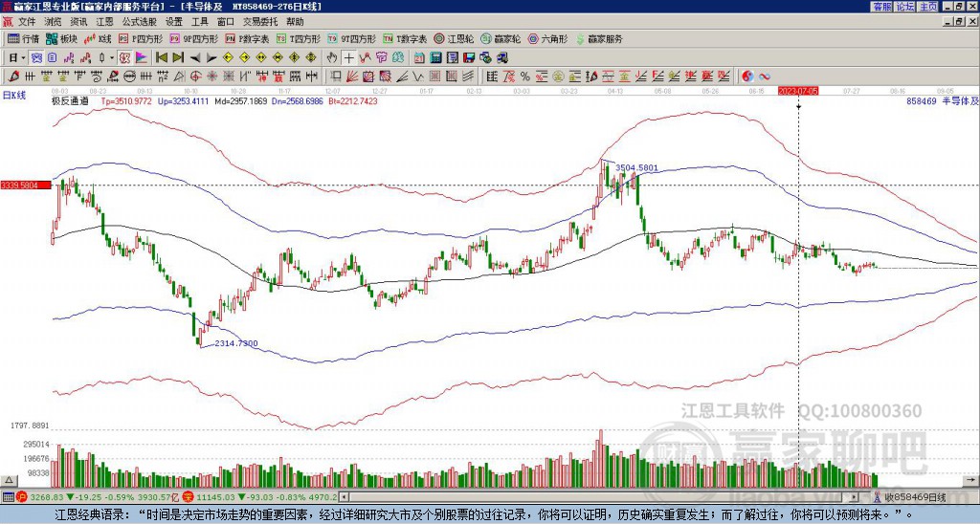This screenshot has width=980, height=524.
Task: Open the 公式选股 menu
Action: (x=140, y=22)
